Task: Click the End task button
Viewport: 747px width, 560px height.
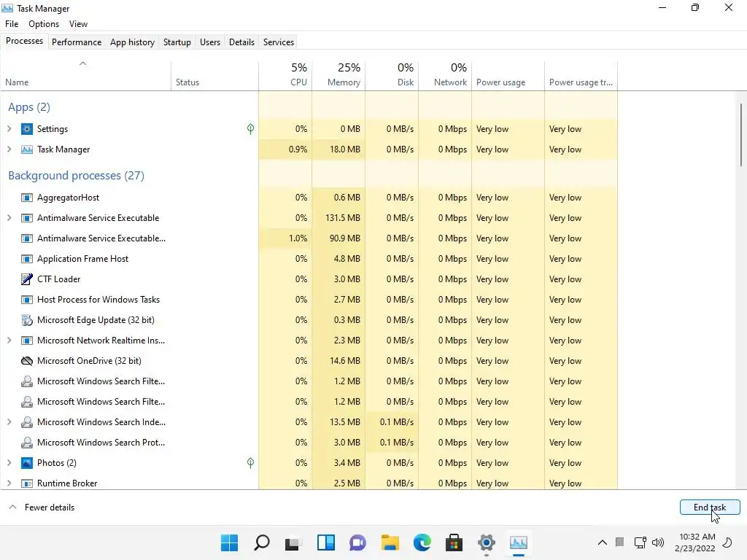Action: coord(710,507)
